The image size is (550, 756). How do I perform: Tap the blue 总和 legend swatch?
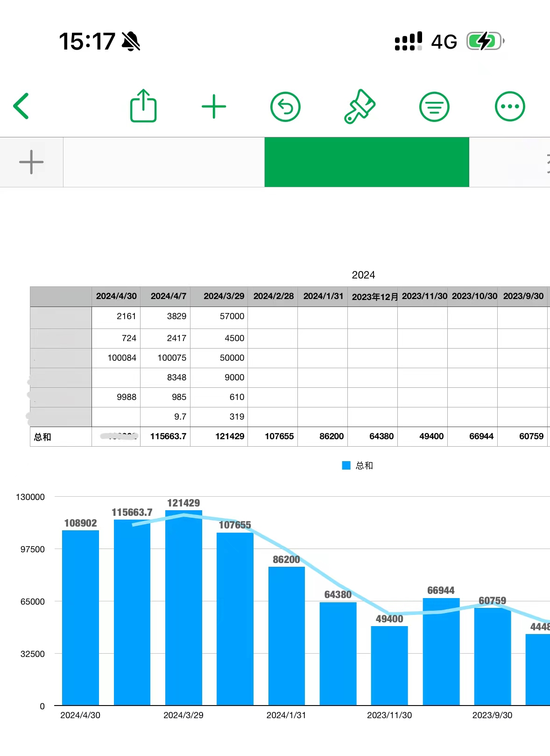346,465
